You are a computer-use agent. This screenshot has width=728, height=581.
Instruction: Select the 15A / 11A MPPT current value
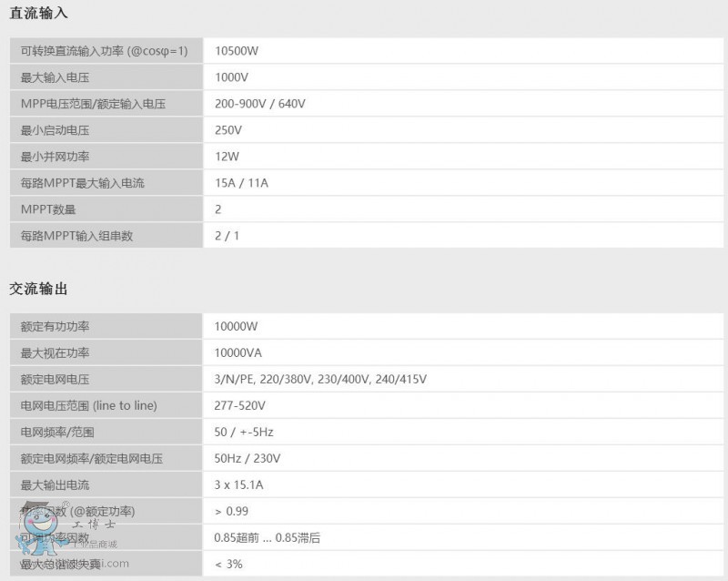tap(242, 182)
